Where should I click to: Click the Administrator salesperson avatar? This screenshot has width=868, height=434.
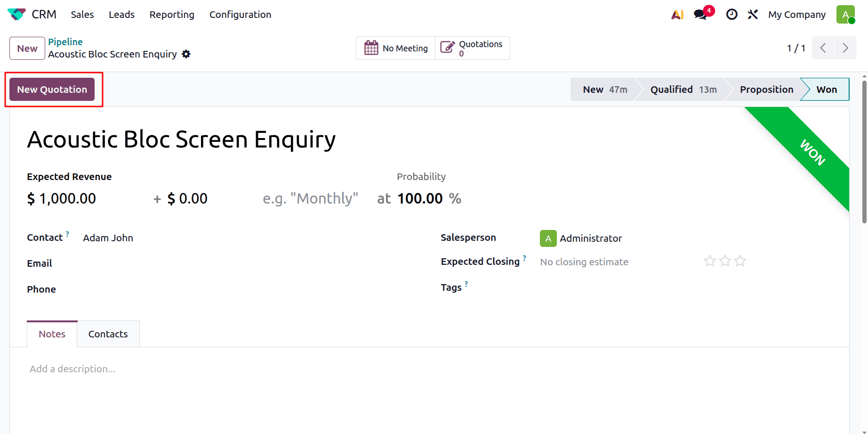(548, 238)
